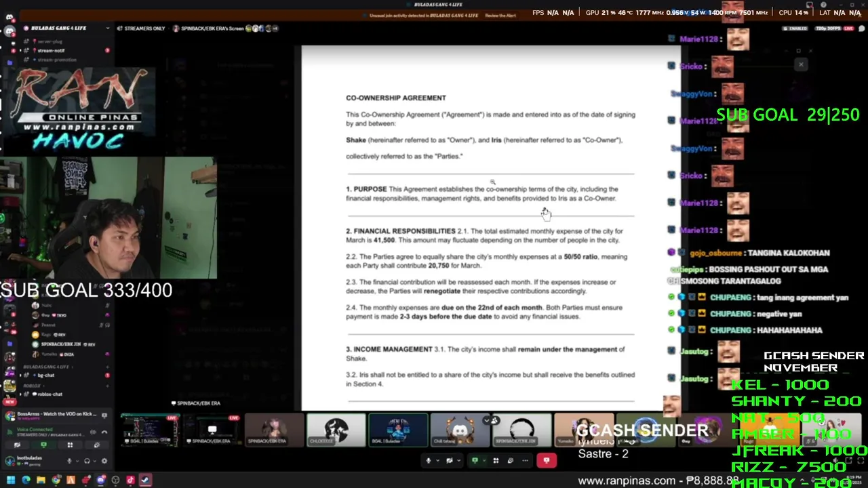Close the shared screen overlay X button
The image size is (868, 488).
point(801,65)
